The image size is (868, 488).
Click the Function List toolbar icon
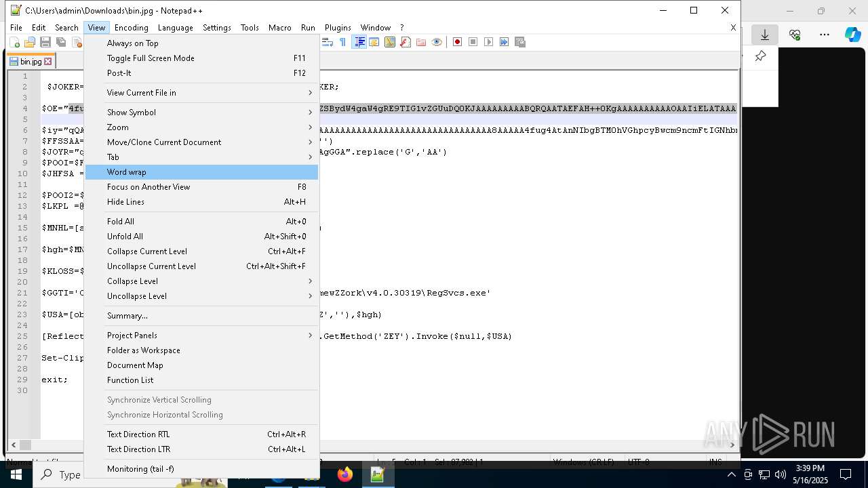405,42
